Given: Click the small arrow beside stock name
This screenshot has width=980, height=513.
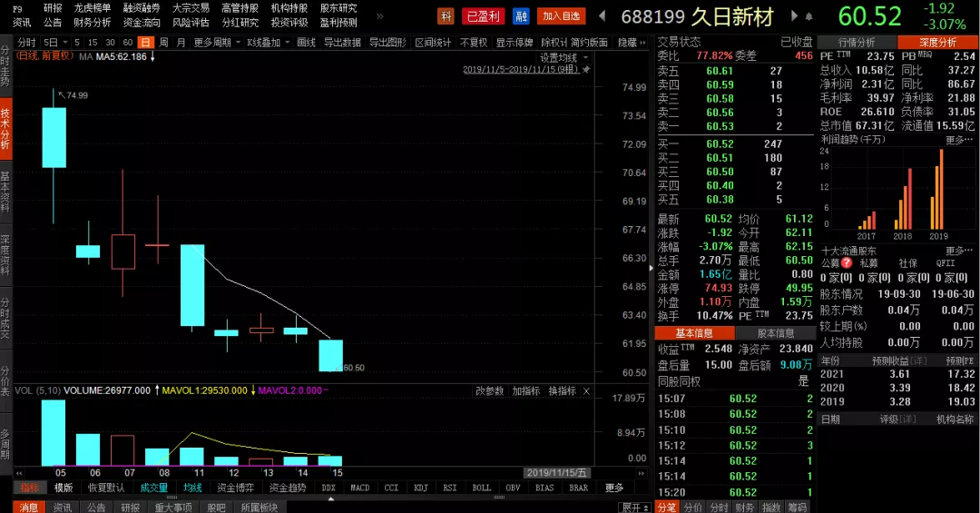Looking at the screenshot, I should [808, 16].
